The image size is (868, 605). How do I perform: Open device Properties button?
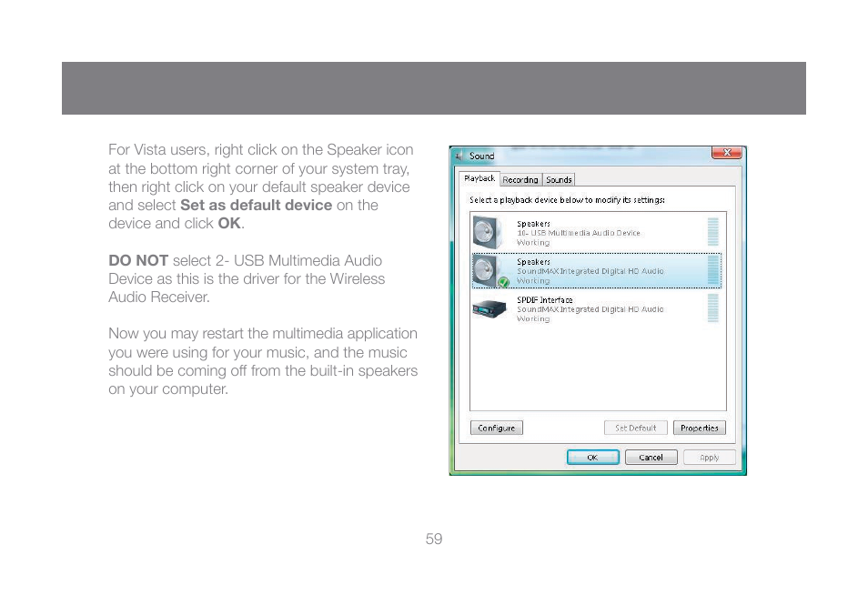699,428
